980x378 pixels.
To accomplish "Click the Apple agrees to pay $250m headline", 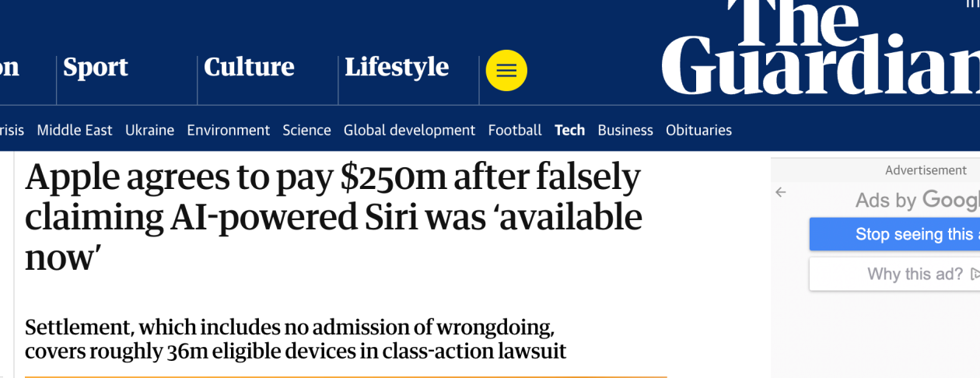I will 334,217.
